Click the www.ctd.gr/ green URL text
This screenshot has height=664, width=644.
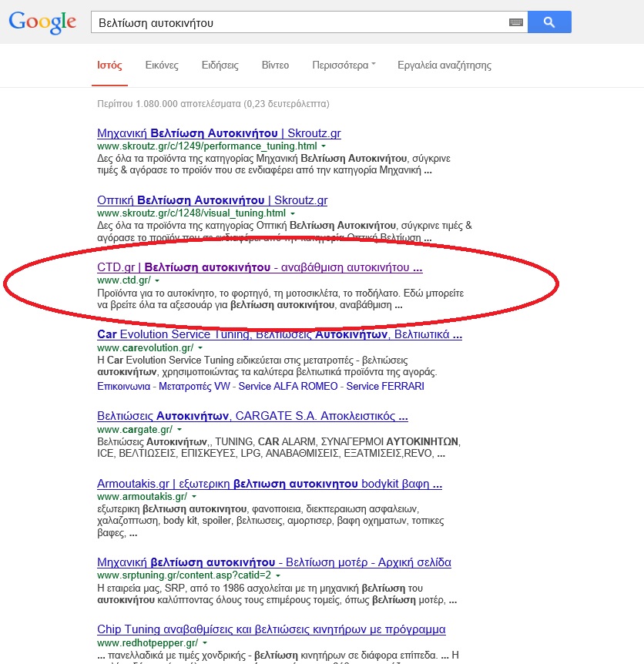[124, 280]
